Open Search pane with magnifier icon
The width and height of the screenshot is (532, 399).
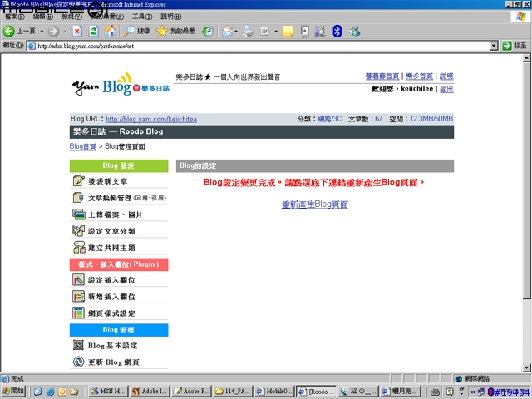[129, 32]
